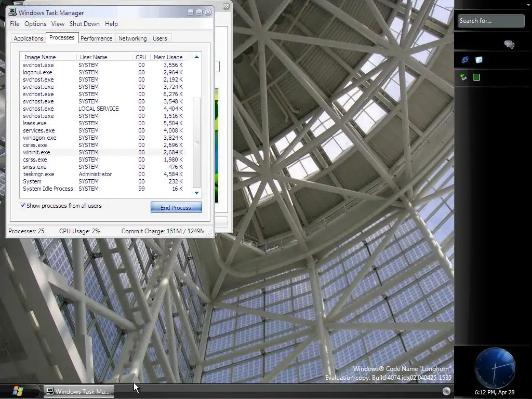This screenshot has height=399, width=532.
Task: Click the process list scroll-up arrow
Action: coord(196,57)
